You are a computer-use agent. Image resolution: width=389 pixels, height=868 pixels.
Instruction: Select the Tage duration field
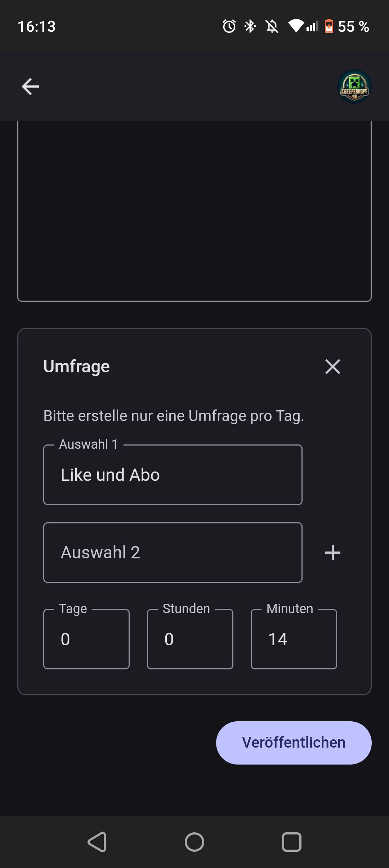tap(86, 639)
